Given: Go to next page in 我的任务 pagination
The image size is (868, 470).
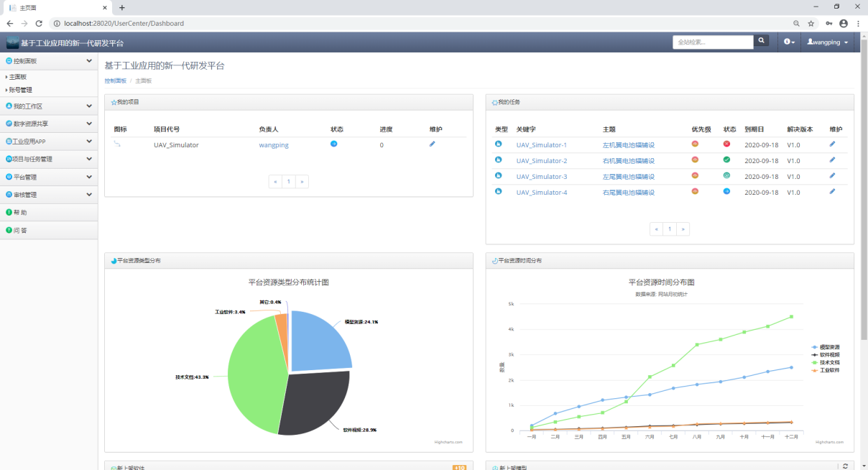Looking at the screenshot, I should pyautogui.click(x=683, y=229).
